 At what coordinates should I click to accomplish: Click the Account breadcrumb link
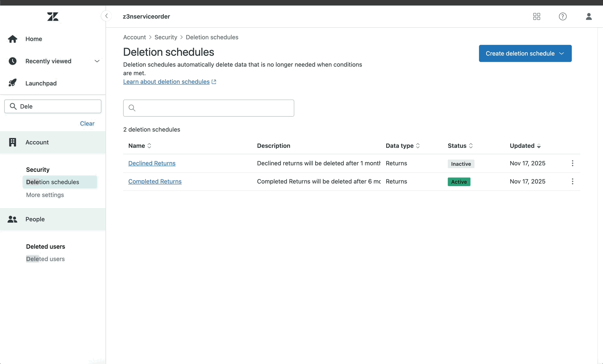(134, 37)
